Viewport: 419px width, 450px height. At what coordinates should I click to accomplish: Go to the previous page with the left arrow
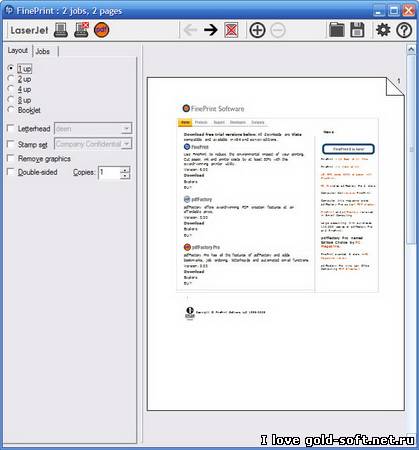191,30
